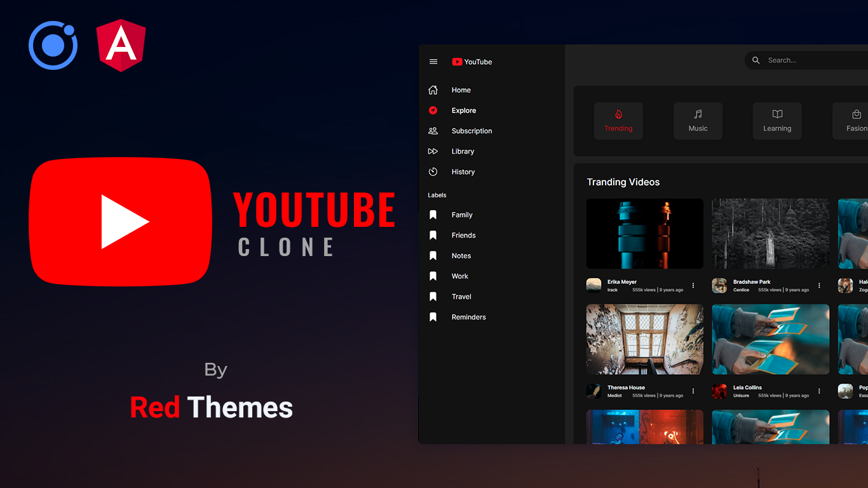Screen dimensions: 868x488
Task: Open Bradshaw Park video options menu
Action: tap(819, 285)
